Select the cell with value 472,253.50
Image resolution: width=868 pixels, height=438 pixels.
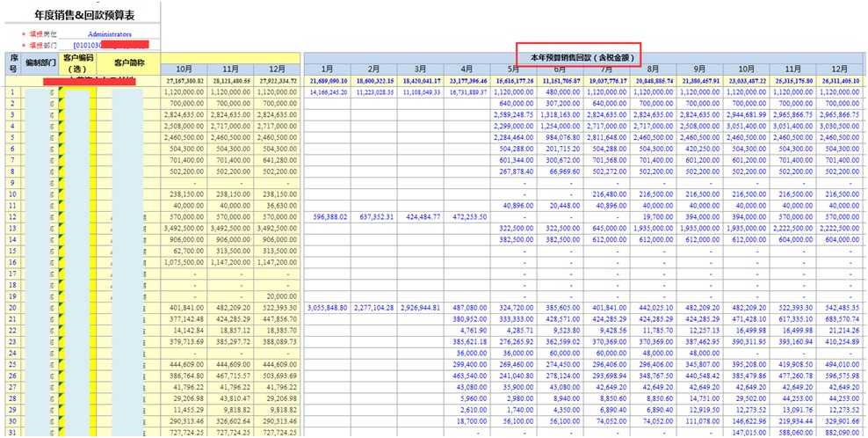[x=467, y=216]
